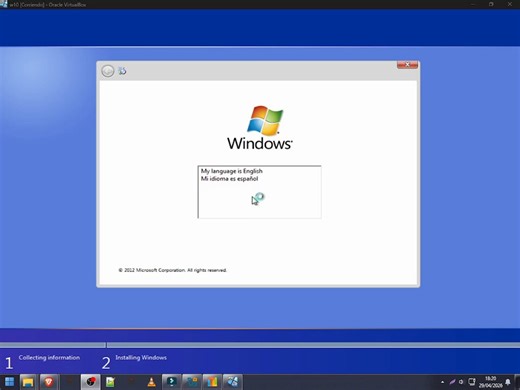
Task: Click "Collecting information" step label
Action: click(49, 357)
